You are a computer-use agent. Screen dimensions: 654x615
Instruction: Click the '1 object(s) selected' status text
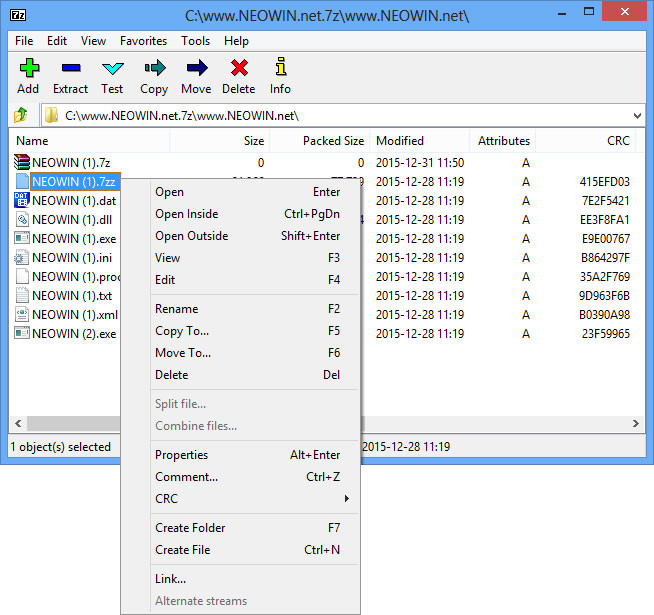pos(60,447)
